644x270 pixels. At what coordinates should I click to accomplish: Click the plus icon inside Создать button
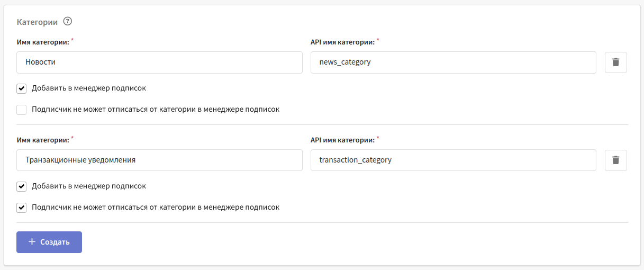coord(32,242)
